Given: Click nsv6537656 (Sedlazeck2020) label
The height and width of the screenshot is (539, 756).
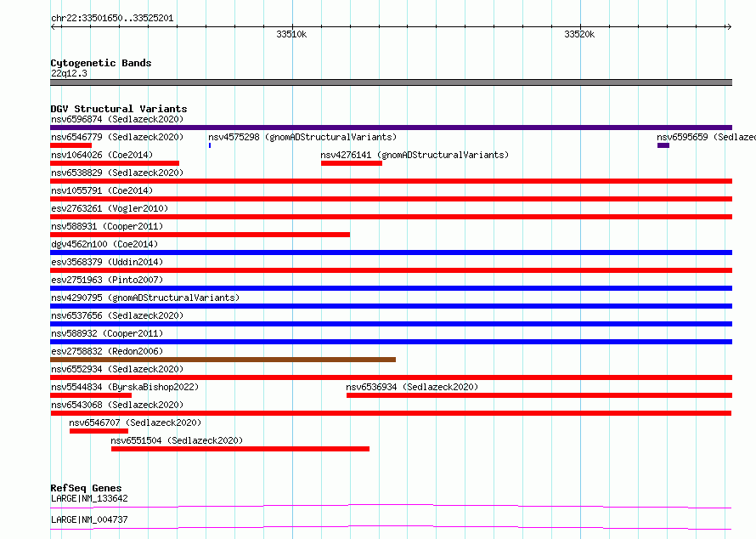Looking at the screenshot, I should pyautogui.click(x=117, y=315).
